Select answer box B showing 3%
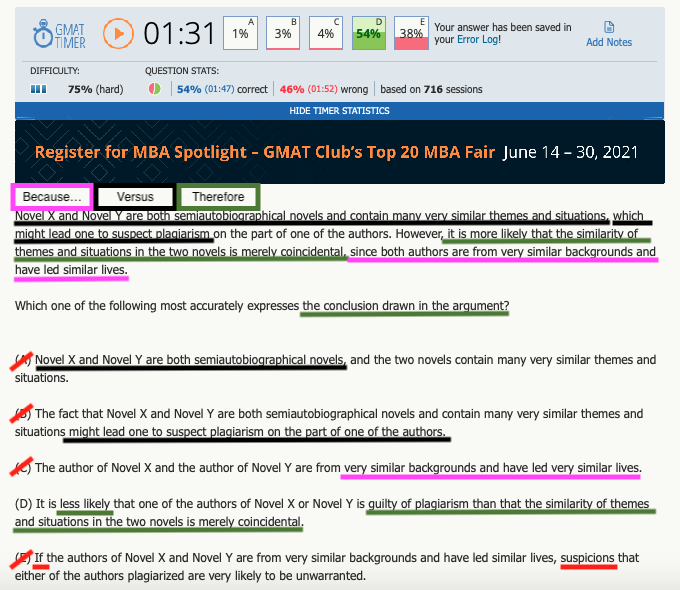Screen dimensions: 680x590 pyautogui.click(x=283, y=33)
